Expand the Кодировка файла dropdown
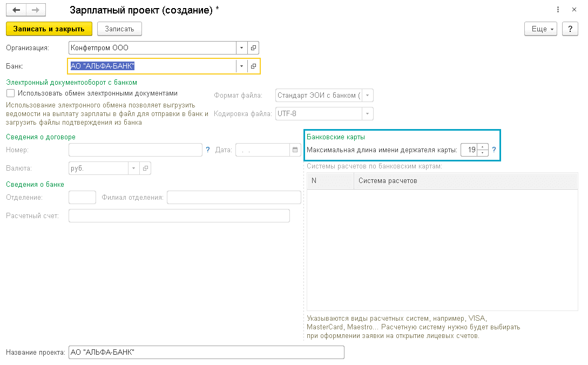 (x=368, y=114)
